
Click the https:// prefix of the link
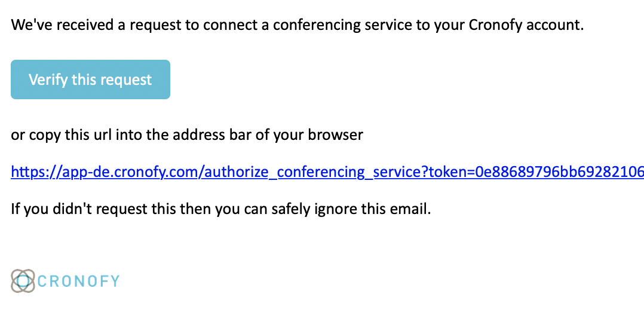tap(36, 172)
